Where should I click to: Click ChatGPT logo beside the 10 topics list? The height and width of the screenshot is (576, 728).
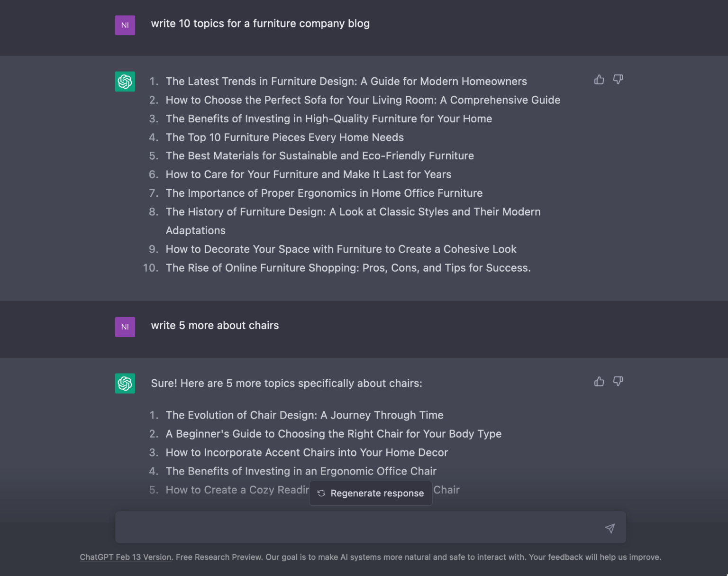pos(125,82)
